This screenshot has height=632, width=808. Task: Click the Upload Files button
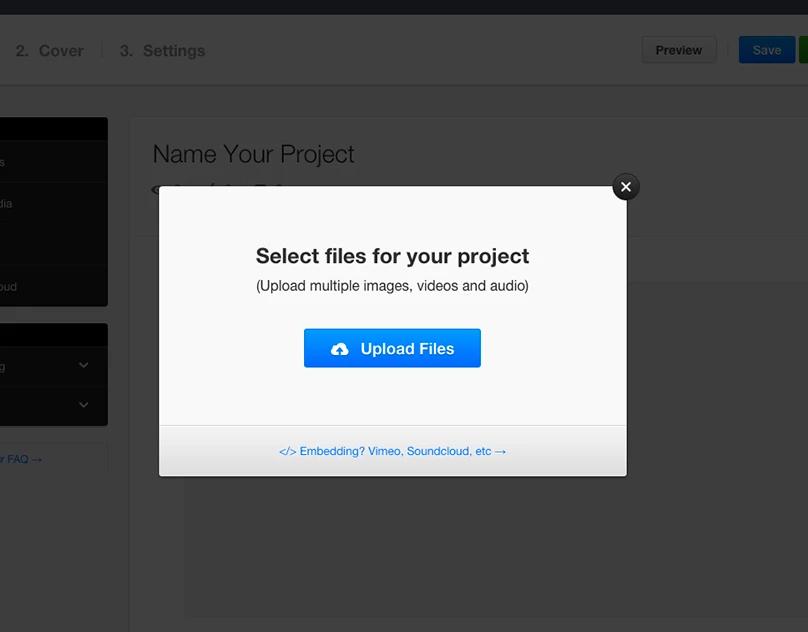(392, 347)
